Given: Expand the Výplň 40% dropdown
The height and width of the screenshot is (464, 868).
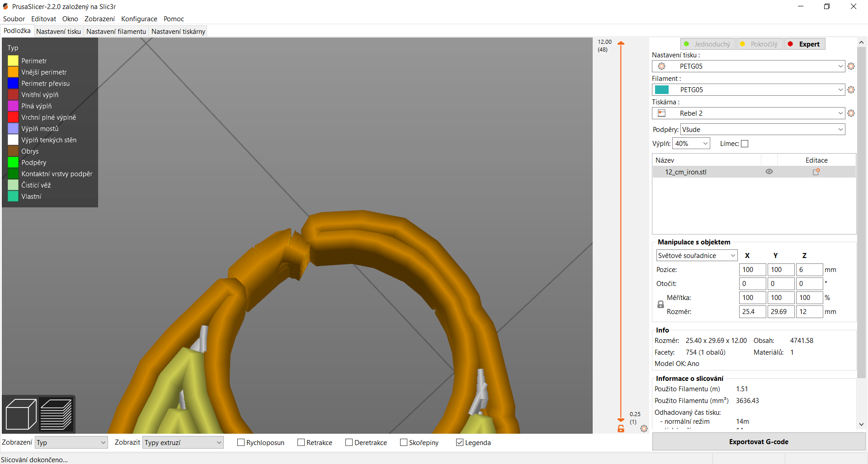Looking at the screenshot, I should coord(691,144).
